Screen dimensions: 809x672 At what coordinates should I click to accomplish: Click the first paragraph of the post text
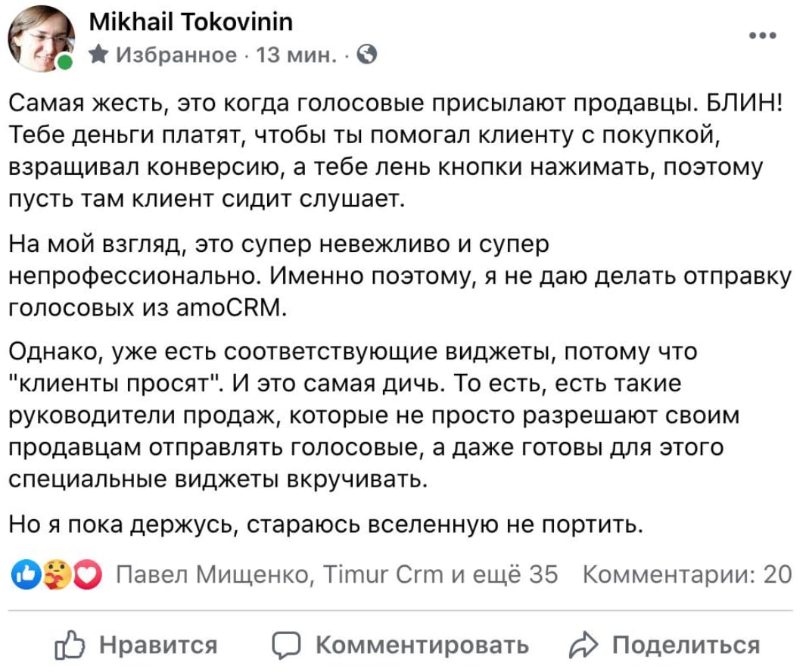click(x=394, y=151)
